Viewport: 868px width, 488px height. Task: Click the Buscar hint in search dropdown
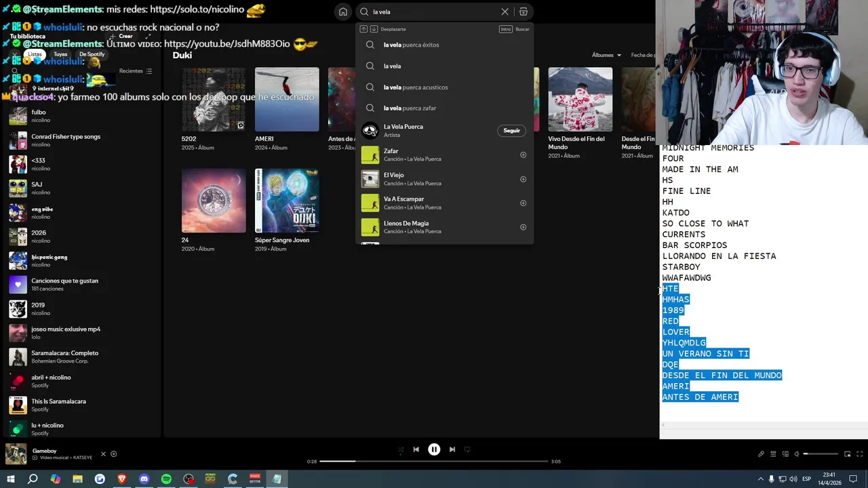pos(522,29)
